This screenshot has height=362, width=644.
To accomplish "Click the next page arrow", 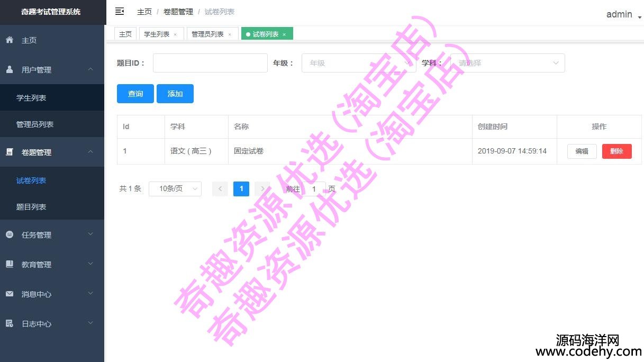I will [262, 189].
